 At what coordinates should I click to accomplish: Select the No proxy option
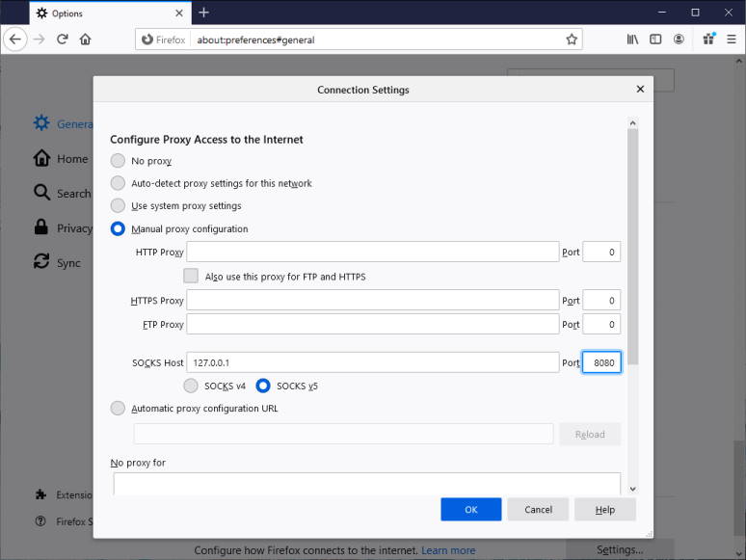tap(118, 161)
